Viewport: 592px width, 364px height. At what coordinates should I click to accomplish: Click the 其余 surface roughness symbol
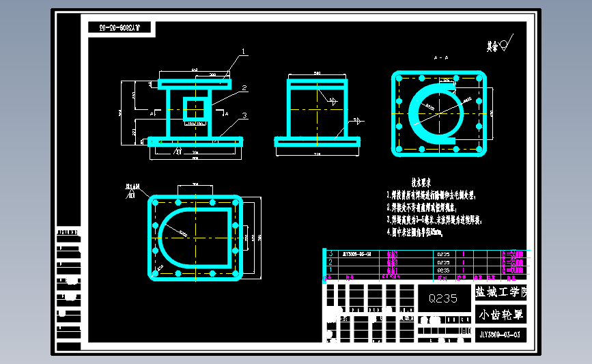pyautogui.click(x=500, y=43)
